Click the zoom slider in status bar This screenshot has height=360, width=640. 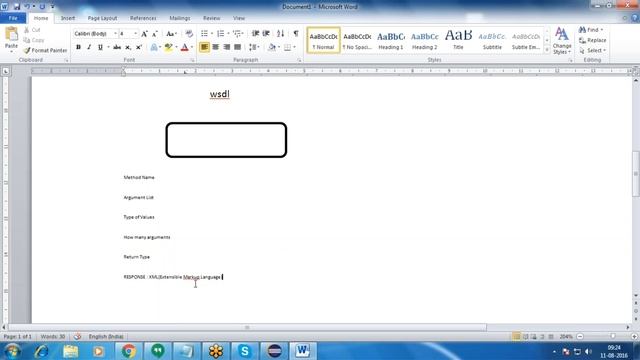click(x=612, y=336)
